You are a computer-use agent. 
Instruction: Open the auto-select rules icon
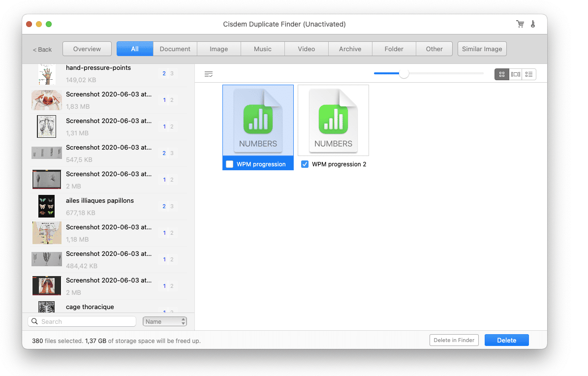point(209,74)
